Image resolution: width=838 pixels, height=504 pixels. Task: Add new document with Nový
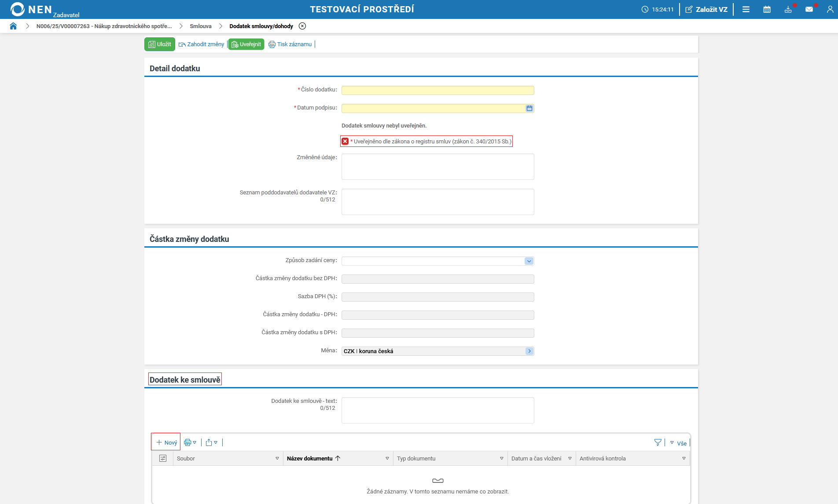(166, 442)
